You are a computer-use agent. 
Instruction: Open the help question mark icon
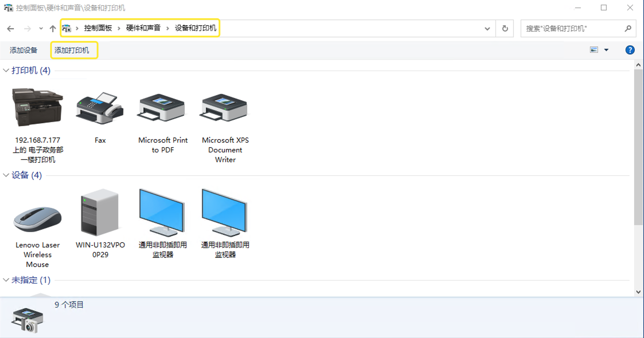coord(630,50)
